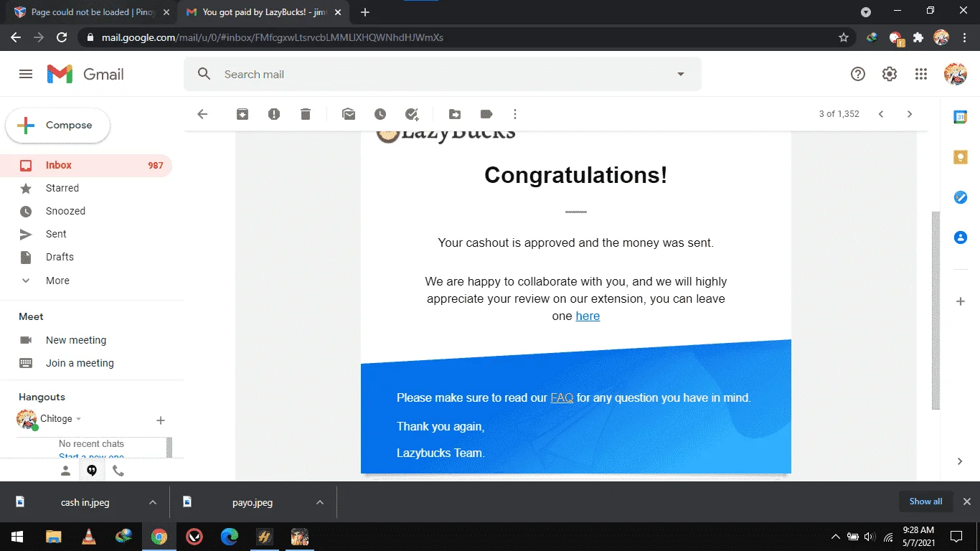This screenshot has height=551, width=980.
Task: Open payo.jpeg download options arrow
Action: click(x=320, y=502)
